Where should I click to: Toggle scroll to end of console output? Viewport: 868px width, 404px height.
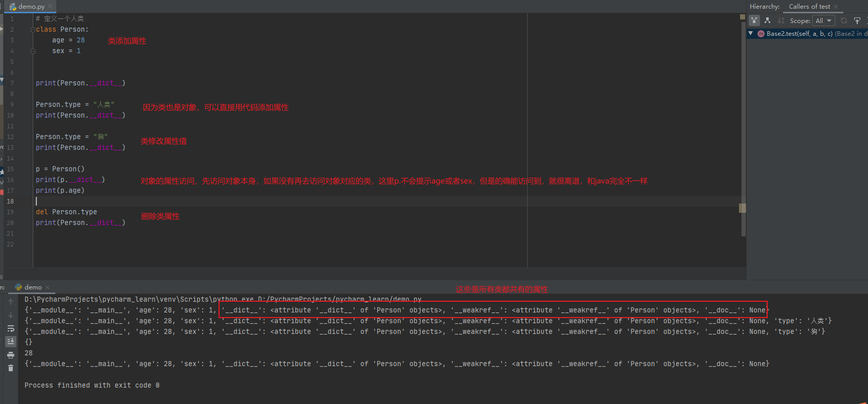point(11,341)
